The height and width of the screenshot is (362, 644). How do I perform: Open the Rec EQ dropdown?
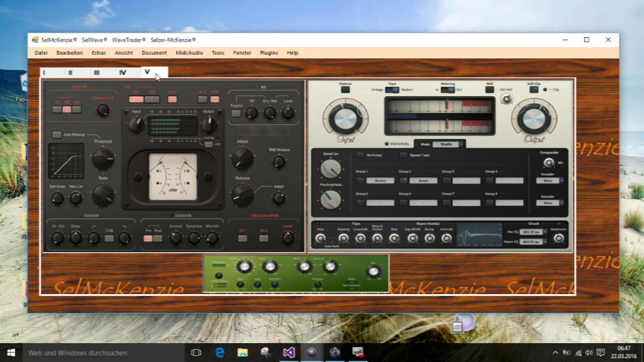click(x=533, y=233)
